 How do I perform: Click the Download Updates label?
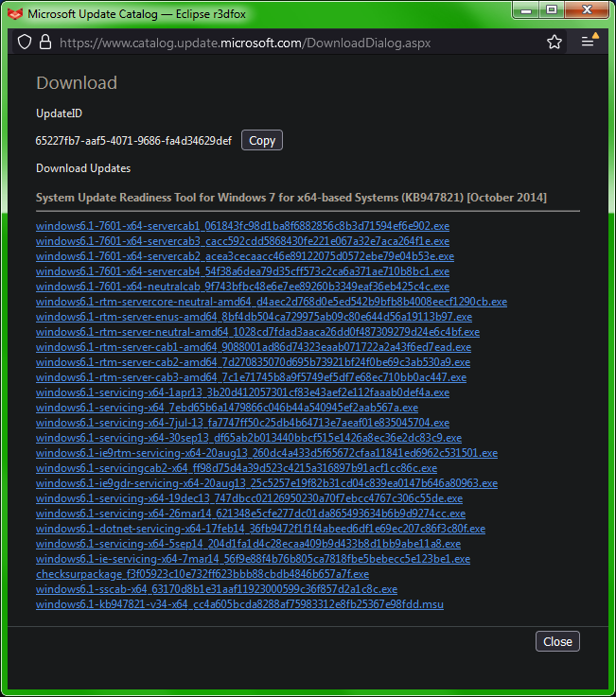83,168
